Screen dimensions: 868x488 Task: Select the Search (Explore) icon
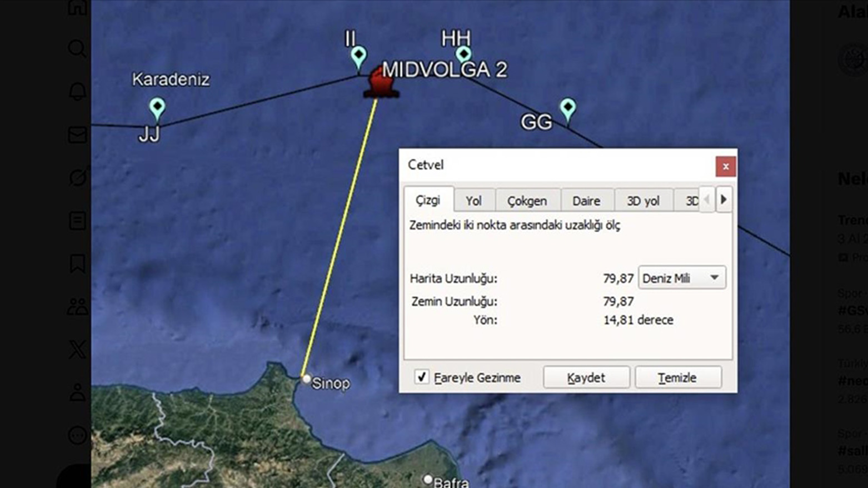pyautogui.click(x=78, y=49)
